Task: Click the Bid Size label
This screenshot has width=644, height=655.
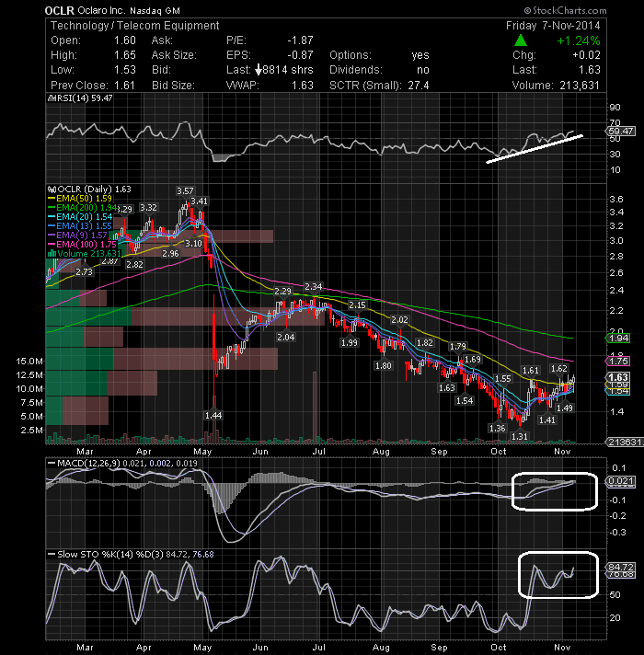Action: point(173,86)
